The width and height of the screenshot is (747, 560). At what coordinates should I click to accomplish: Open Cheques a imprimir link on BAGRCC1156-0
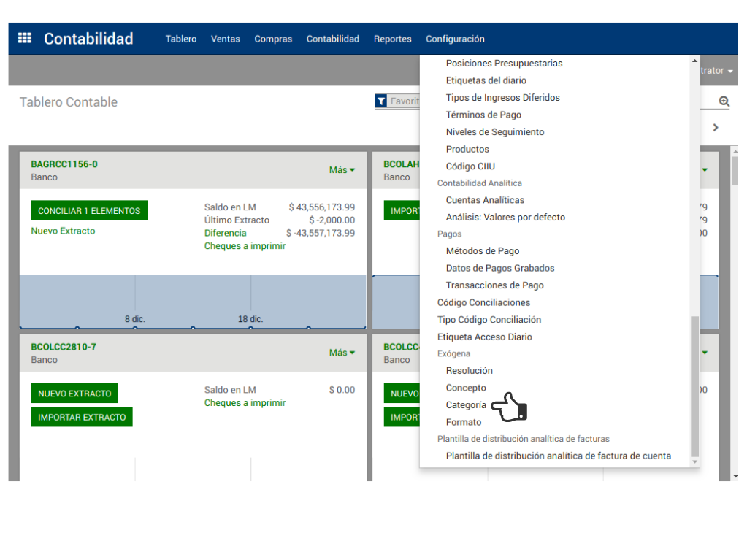coord(245,246)
